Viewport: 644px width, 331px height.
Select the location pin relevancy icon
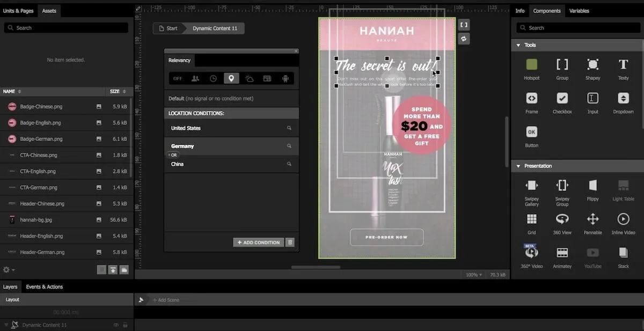(x=231, y=78)
